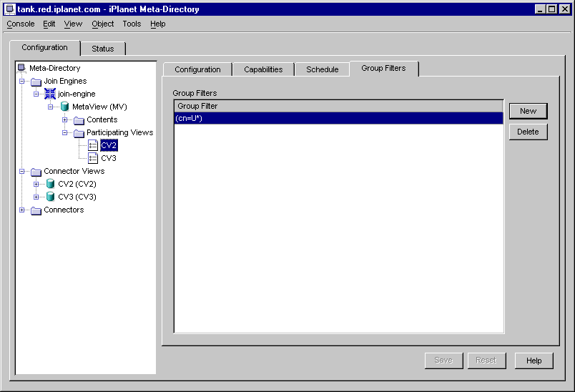The height and width of the screenshot is (392, 575).
Task: Click the CV2 (CV2) database cylinder icon
Action: 50,184
